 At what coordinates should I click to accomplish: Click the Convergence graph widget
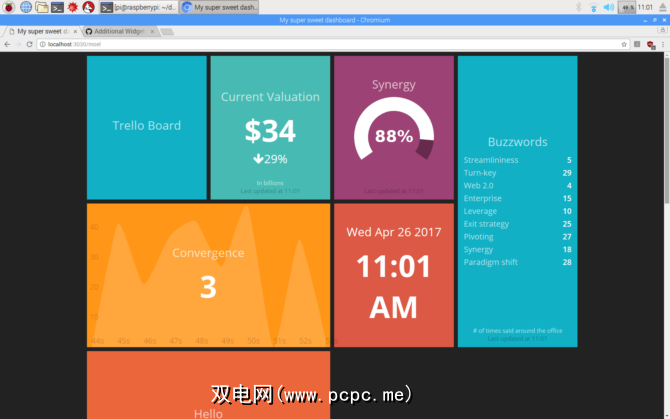209,275
